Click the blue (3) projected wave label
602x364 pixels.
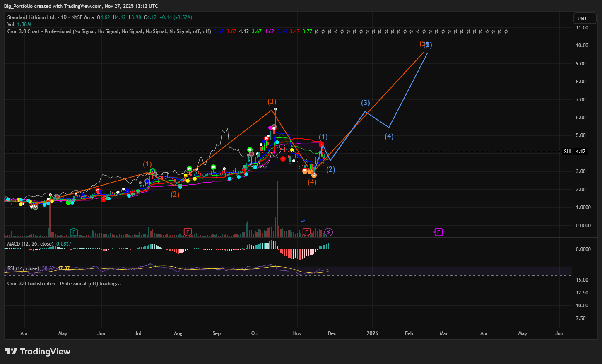click(365, 103)
